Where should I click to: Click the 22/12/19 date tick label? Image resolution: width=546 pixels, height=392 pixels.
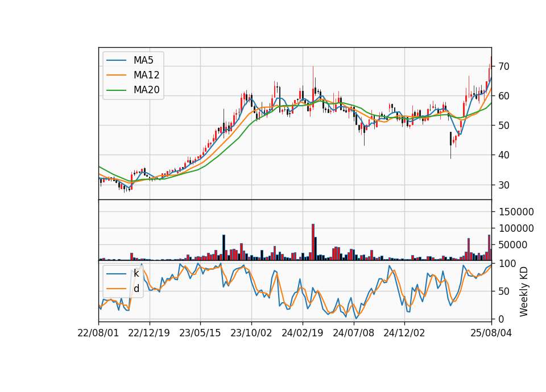[149, 333]
